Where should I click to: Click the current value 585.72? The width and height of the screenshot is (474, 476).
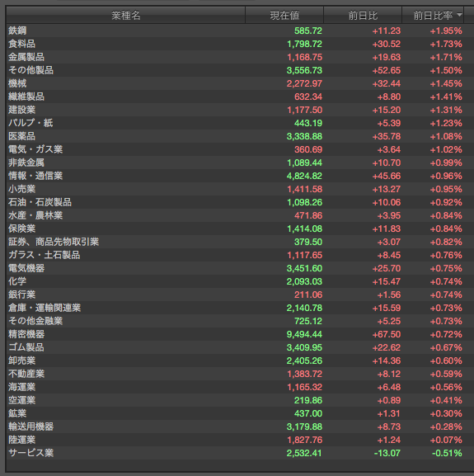[308, 31]
